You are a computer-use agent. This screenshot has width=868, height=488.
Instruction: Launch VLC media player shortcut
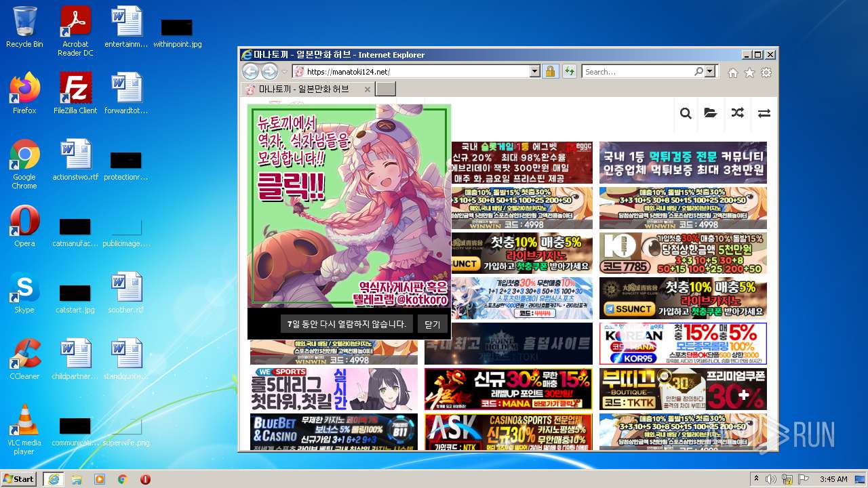(24, 430)
